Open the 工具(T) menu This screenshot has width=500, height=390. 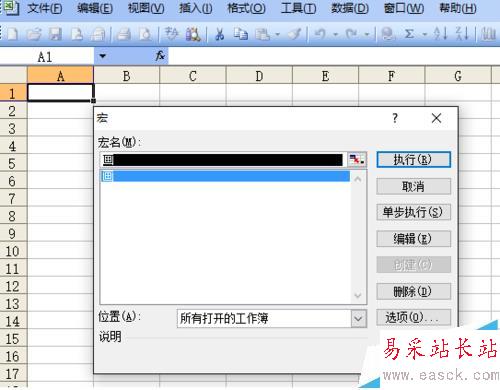298,8
